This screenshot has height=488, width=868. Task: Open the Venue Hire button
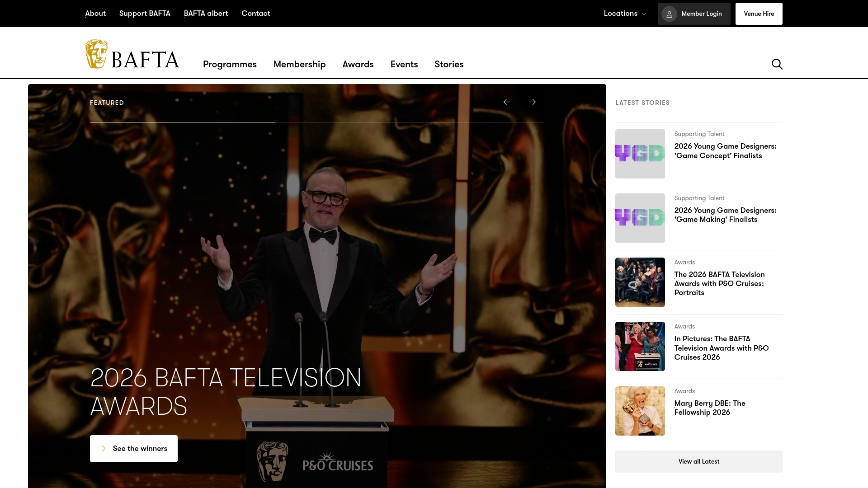(x=759, y=14)
